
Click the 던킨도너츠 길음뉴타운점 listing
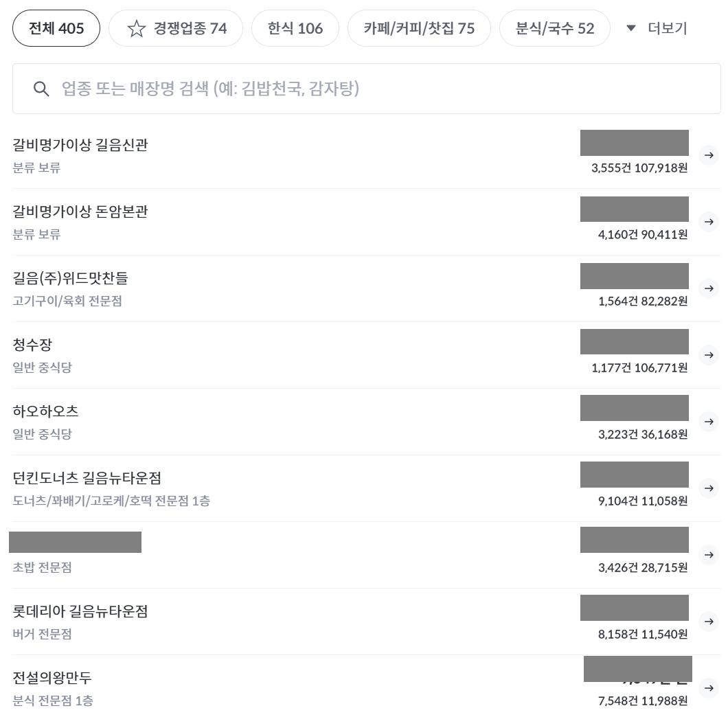tap(87, 478)
